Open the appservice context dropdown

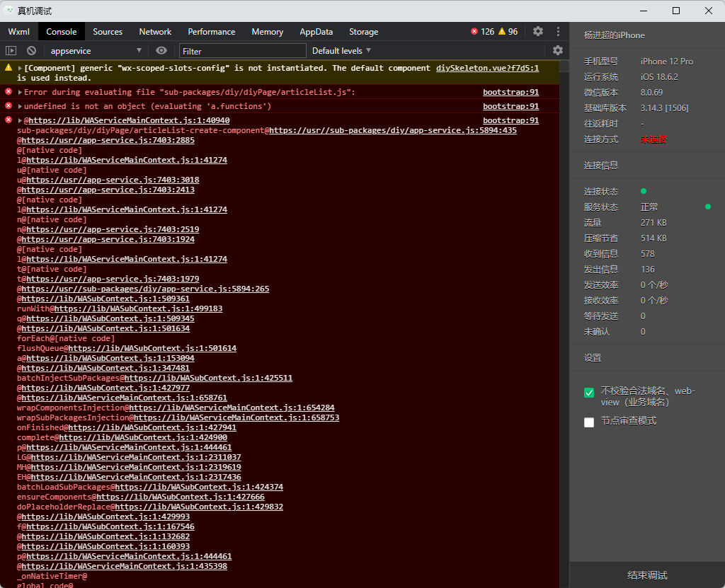[x=96, y=51]
